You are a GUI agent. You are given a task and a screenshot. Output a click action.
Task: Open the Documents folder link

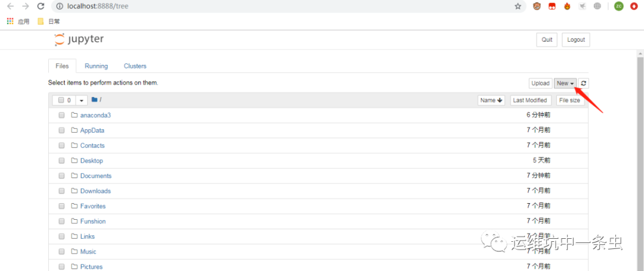point(95,176)
